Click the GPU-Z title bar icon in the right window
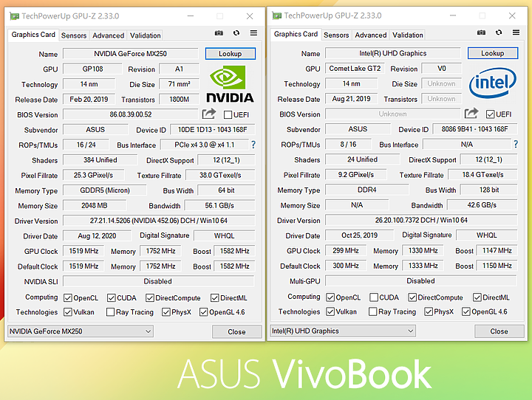The height and width of the screenshot is (400, 532). click(x=277, y=15)
